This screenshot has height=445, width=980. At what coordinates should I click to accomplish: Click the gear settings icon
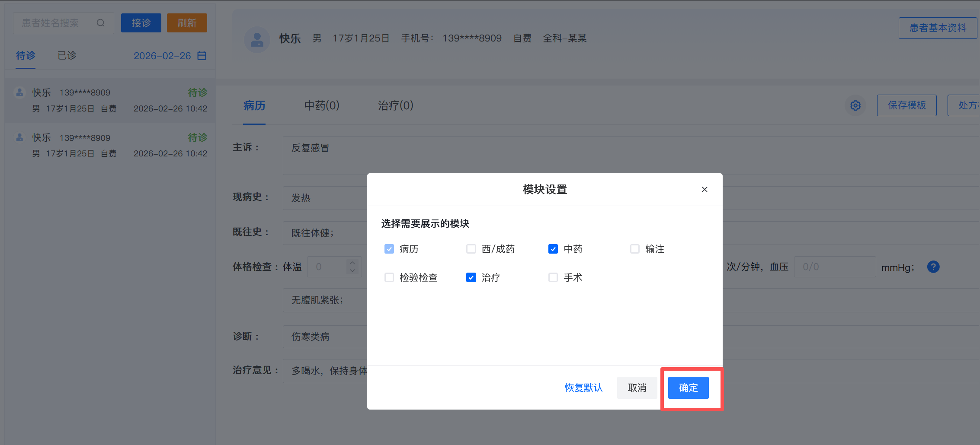pyautogui.click(x=855, y=105)
